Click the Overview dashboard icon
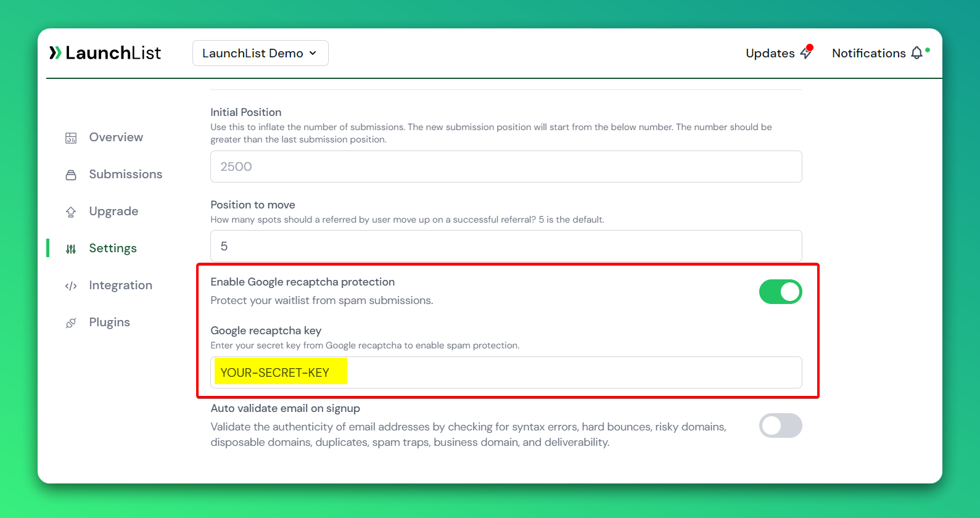 pos(71,138)
